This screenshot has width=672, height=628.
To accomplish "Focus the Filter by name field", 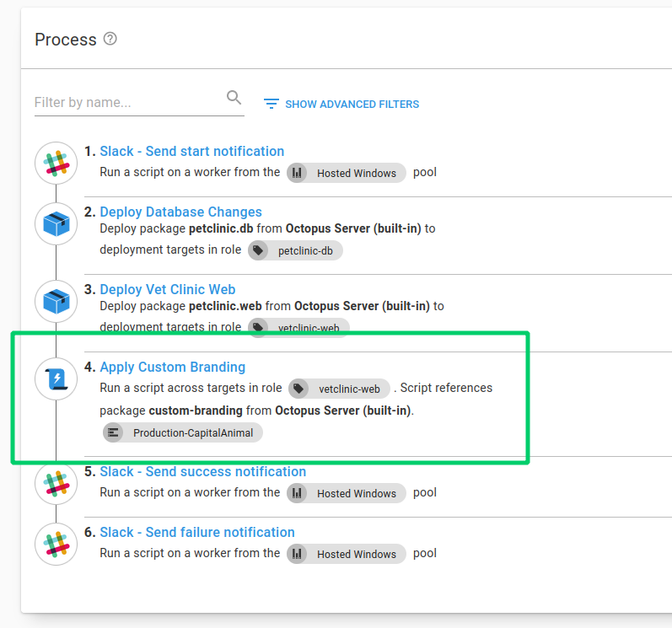I will point(139,102).
